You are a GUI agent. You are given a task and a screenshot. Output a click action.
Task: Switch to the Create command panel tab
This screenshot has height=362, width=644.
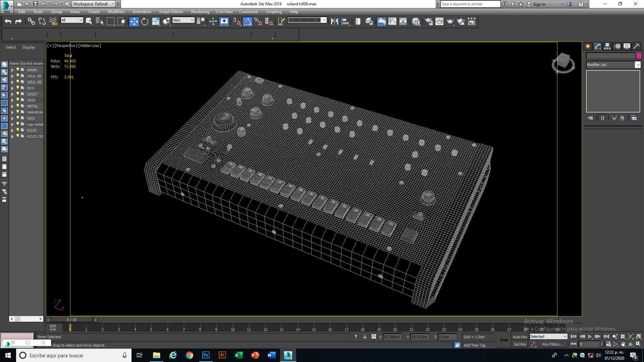coord(588,46)
